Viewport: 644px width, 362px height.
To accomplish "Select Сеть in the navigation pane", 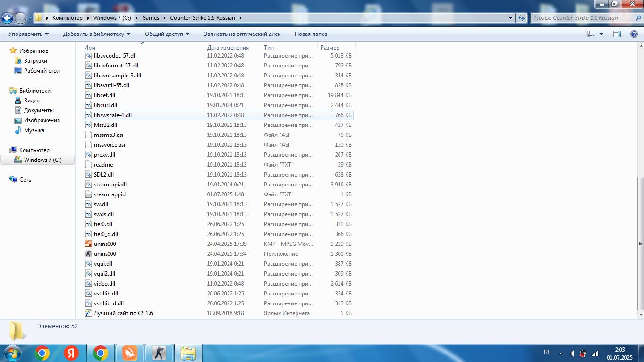I will [25, 180].
